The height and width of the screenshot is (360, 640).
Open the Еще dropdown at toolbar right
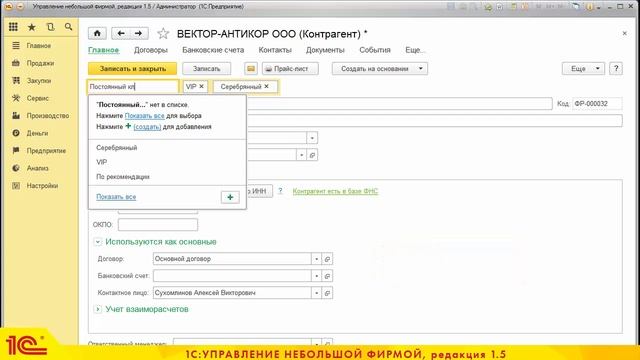click(x=583, y=69)
